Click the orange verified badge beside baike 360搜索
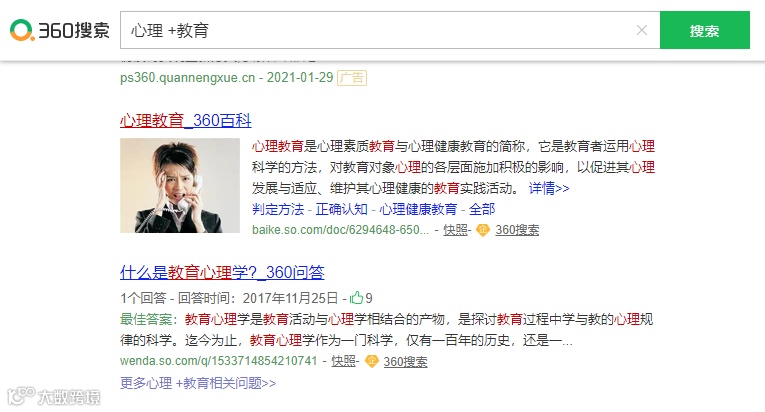This screenshot has height=412, width=765. click(483, 230)
